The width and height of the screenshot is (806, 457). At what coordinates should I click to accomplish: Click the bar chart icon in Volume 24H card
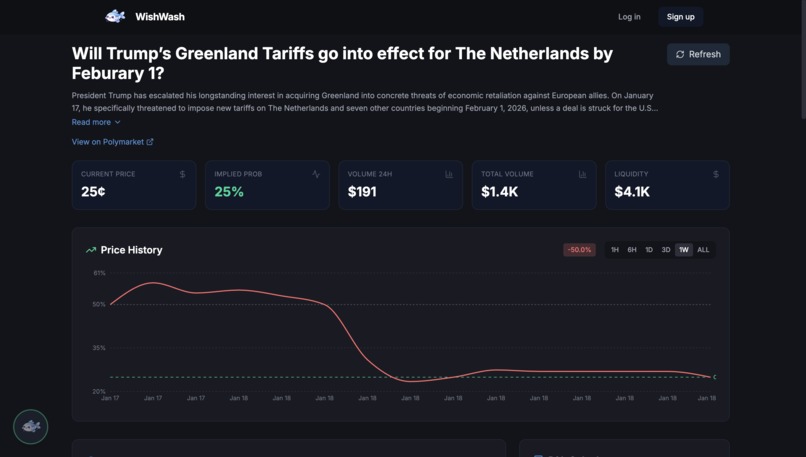pos(449,174)
